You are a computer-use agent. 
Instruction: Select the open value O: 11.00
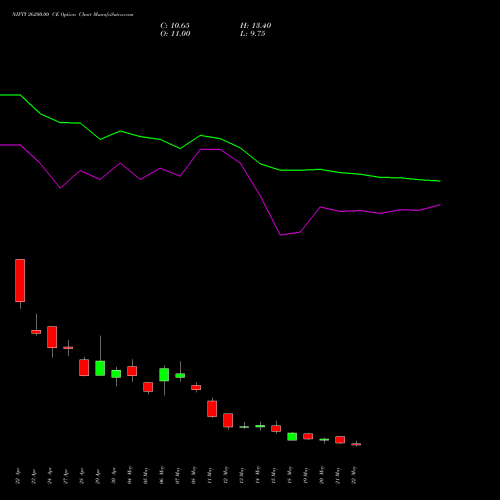175,34
